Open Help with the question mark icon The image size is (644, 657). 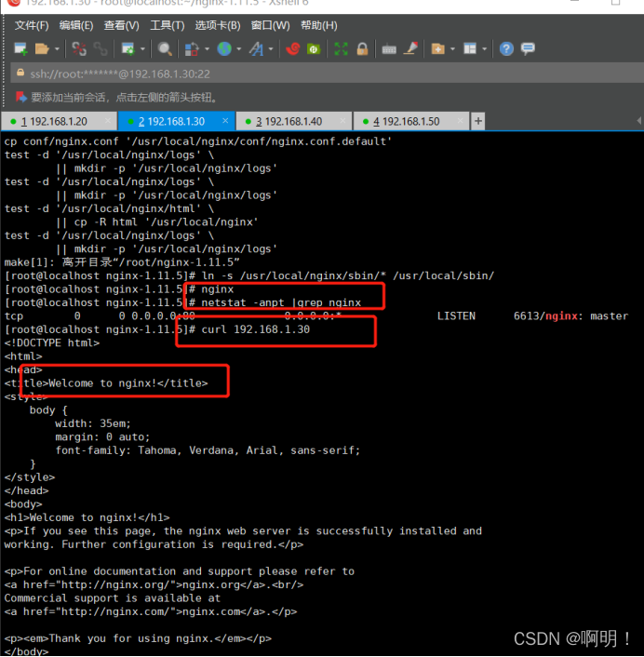coord(506,49)
